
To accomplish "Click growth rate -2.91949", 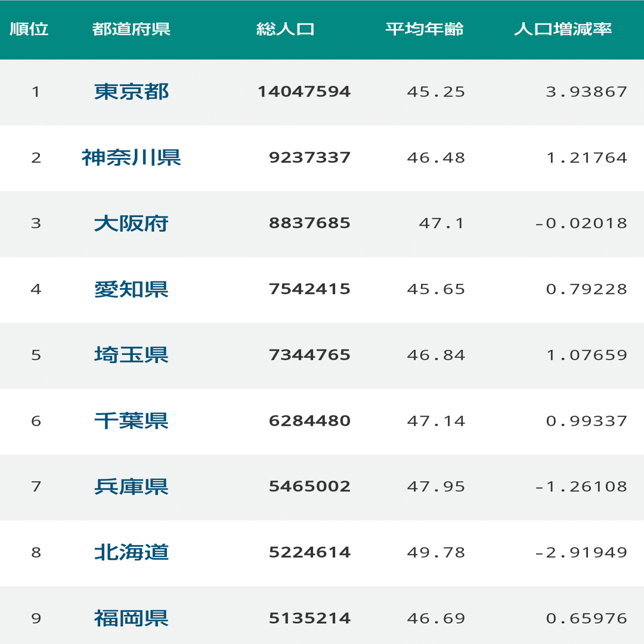I will click(581, 552).
